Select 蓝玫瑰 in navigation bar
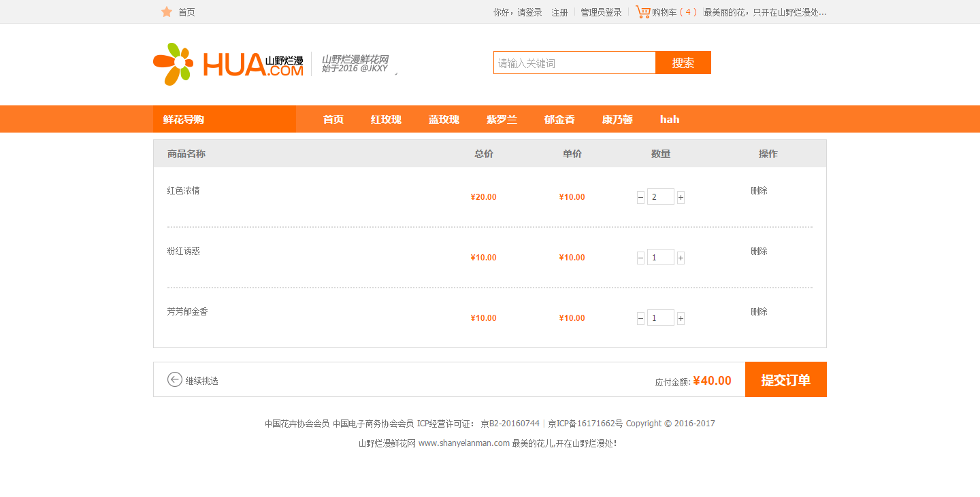Image resolution: width=980 pixels, height=497 pixels. pyautogui.click(x=444, y=119)
